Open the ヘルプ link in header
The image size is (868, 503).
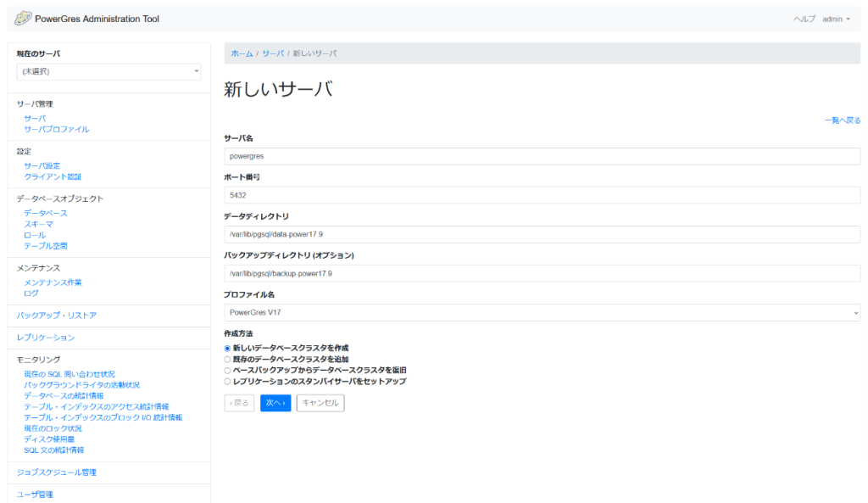click(x=804, y=19)
